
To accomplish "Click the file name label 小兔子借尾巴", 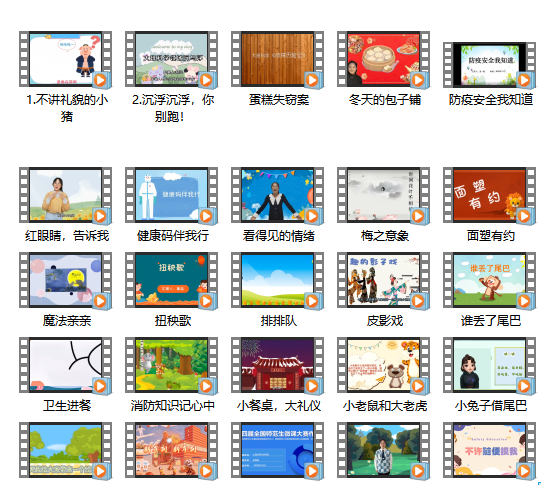I will point(491,406).
